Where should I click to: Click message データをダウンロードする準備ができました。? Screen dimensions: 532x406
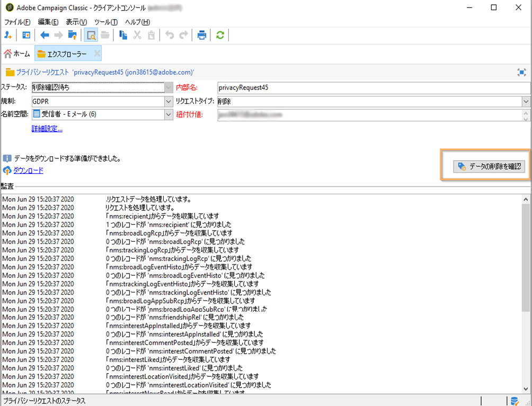(68, 158)
